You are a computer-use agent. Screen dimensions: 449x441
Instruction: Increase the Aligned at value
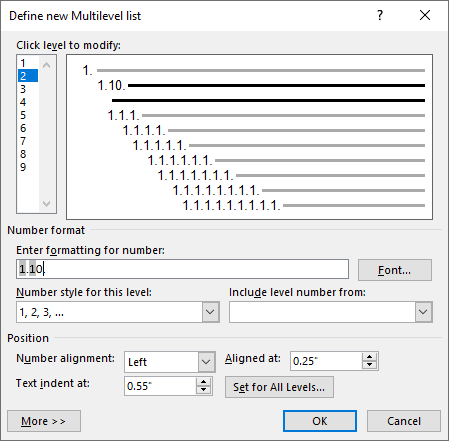(370, 357)
